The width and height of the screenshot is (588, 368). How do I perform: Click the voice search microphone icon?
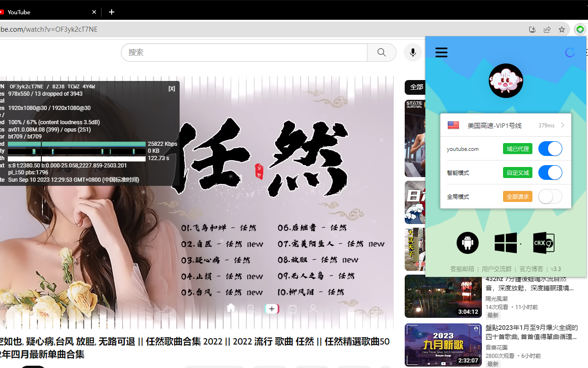click(x=413, y=52)
